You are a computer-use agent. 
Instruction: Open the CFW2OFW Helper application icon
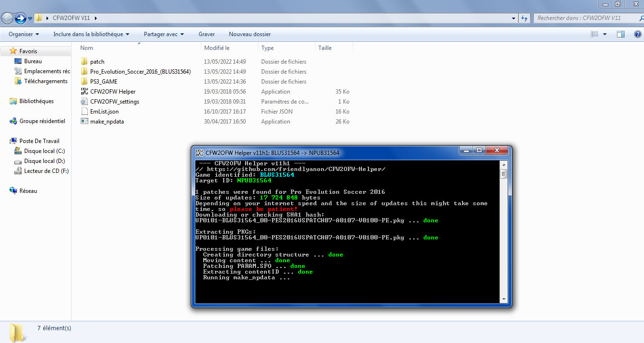(x=85, y=92)
